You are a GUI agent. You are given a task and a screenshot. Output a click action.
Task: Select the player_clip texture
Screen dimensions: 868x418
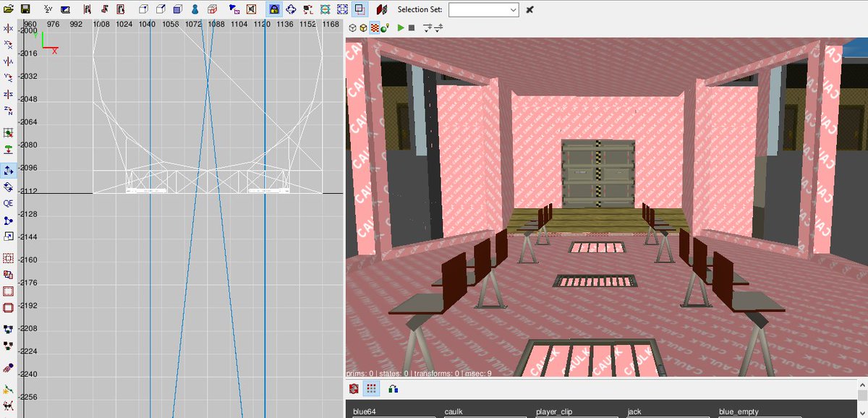tap(554, 411)
